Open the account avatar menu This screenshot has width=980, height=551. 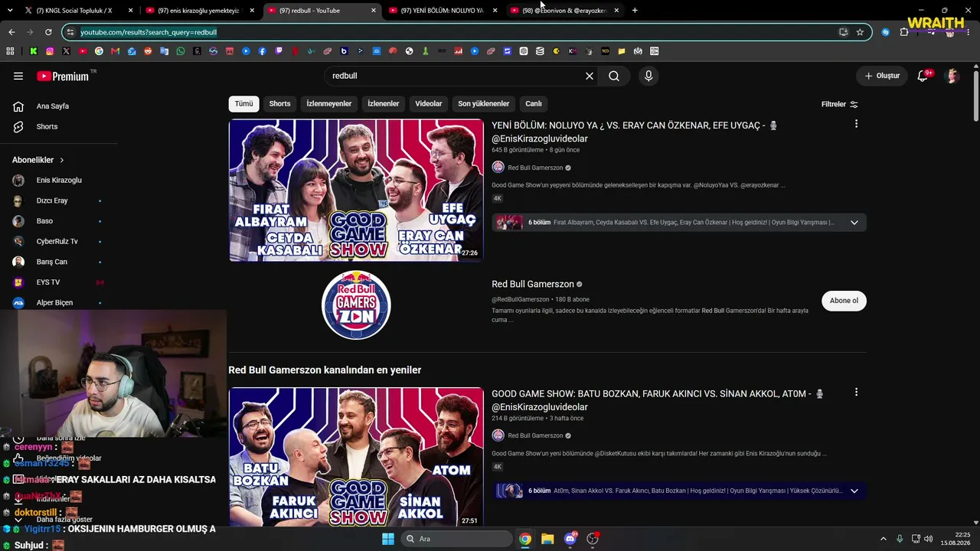point(952,76)
